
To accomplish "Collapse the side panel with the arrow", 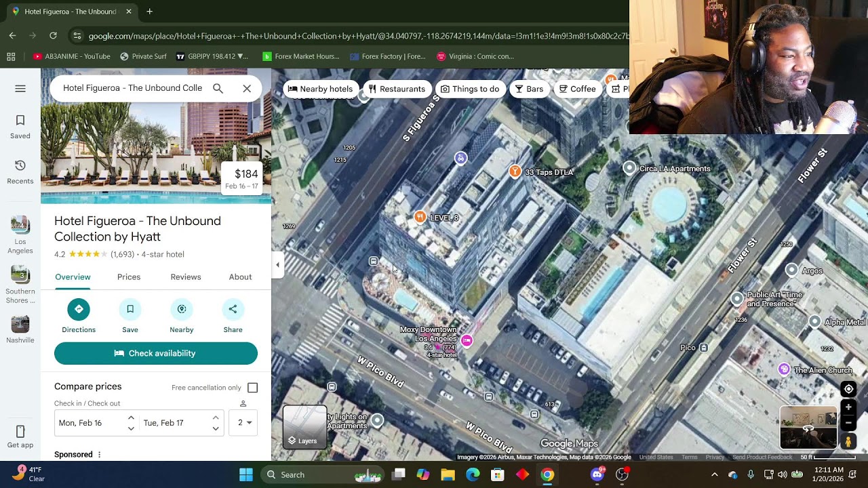I will point(277,265).
